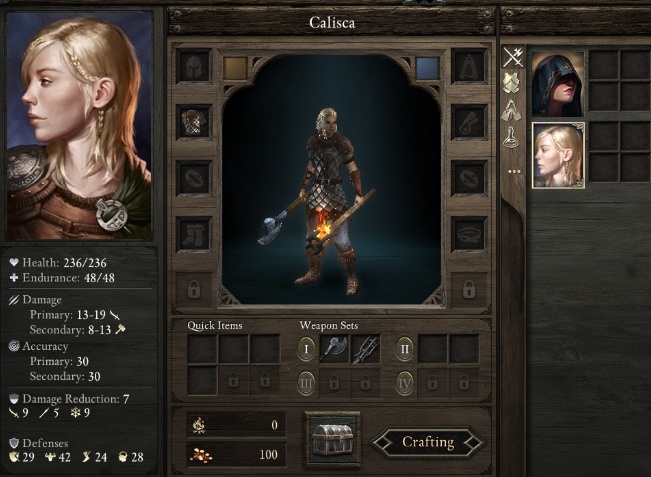Click the gloves equipment slot

click(470, 122)
